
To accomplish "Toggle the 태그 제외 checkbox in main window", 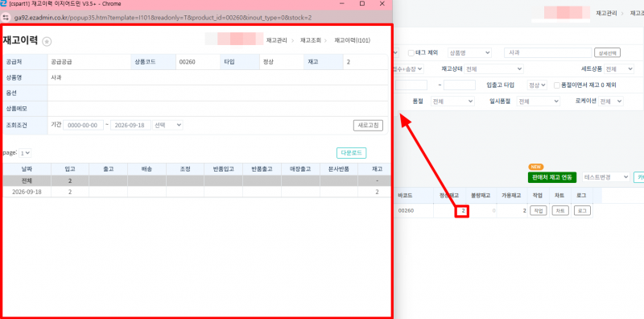I will coord(411,52).
